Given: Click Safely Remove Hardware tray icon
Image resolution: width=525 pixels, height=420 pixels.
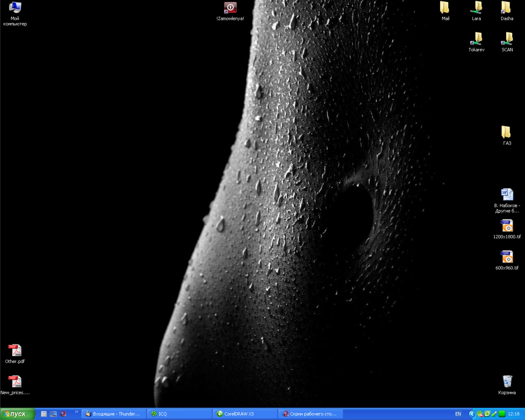Looking at the screenshot, I should tap(494, 414).
